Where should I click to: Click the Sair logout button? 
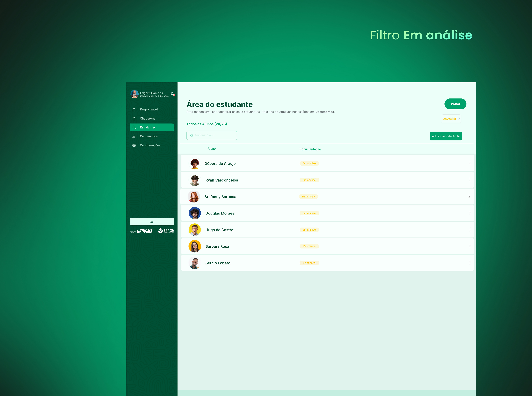coord(152,222)
